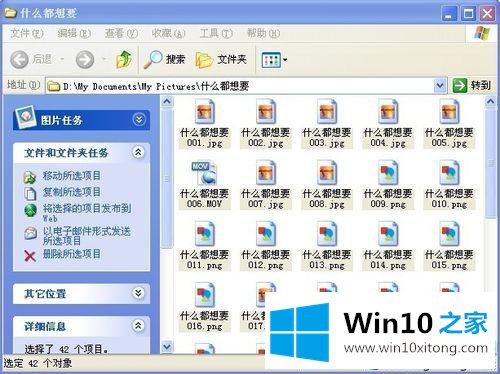Open the Edit (编辑) menu
Image resolution: width=500 pixels, height=374 pixels.
74,33
